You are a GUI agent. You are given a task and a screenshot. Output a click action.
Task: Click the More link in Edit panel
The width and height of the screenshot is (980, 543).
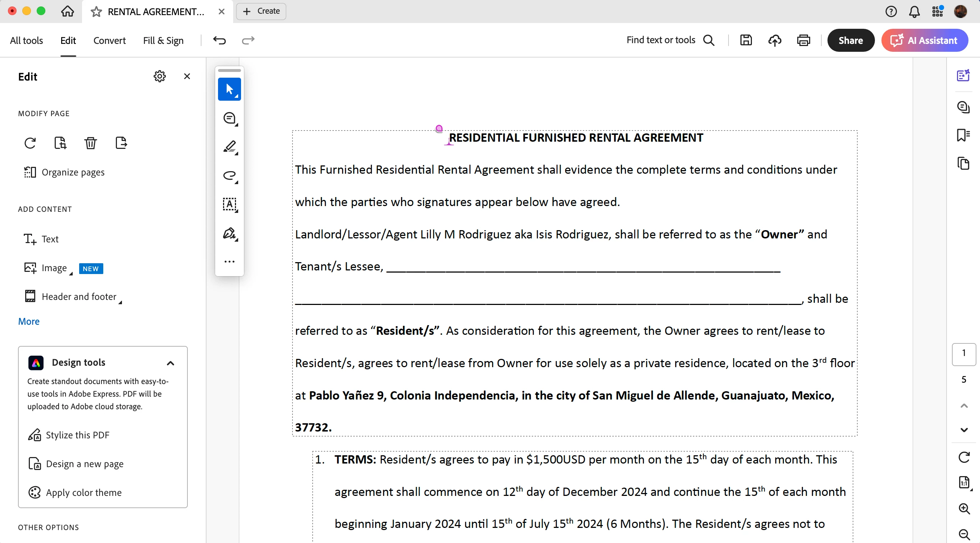coord(29,321)
